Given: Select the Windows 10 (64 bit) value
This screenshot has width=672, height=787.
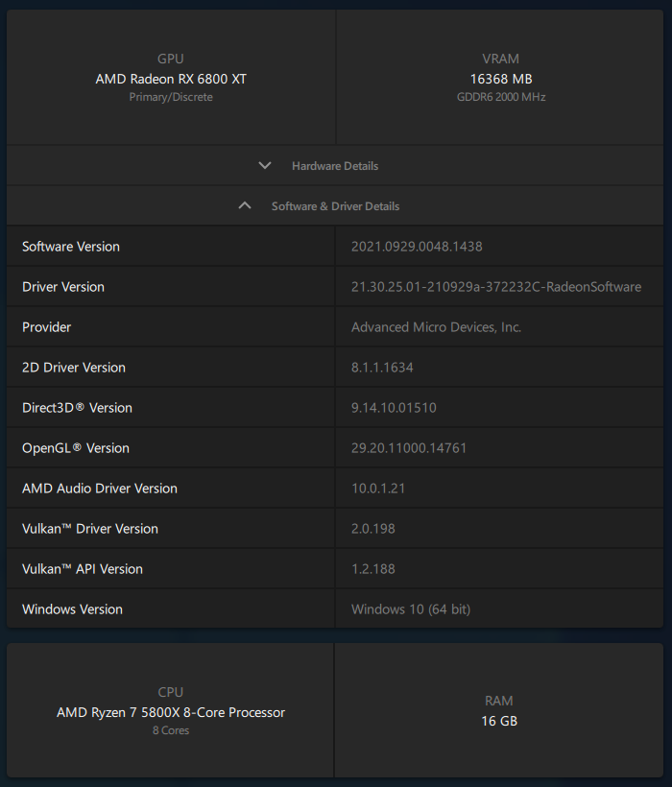Looking at the screenshot, I should pyautogui.click(x=411, y=609).
